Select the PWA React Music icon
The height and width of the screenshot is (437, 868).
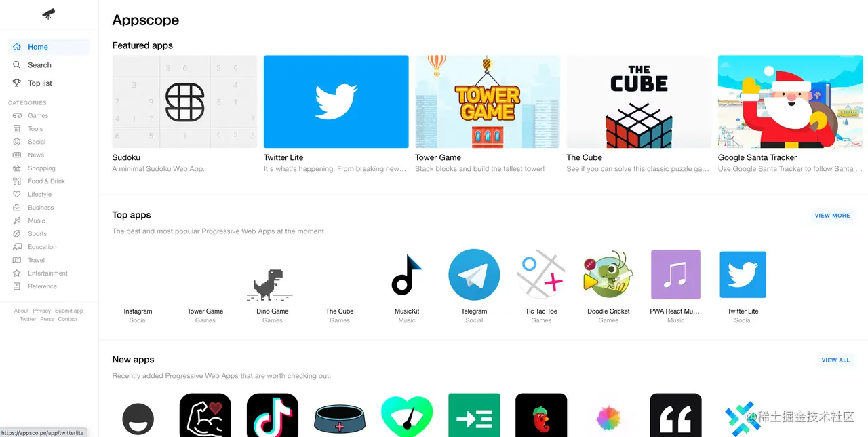click(675, 275)
